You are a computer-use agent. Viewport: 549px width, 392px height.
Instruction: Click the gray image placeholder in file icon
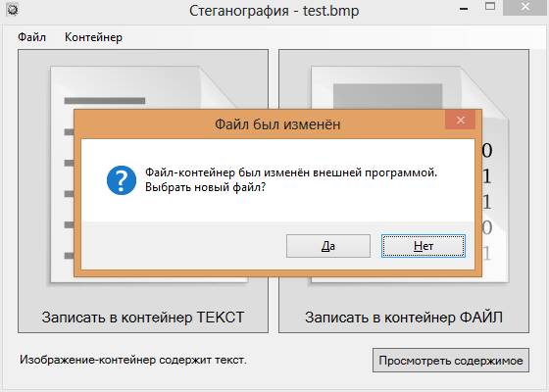point(387,96)
